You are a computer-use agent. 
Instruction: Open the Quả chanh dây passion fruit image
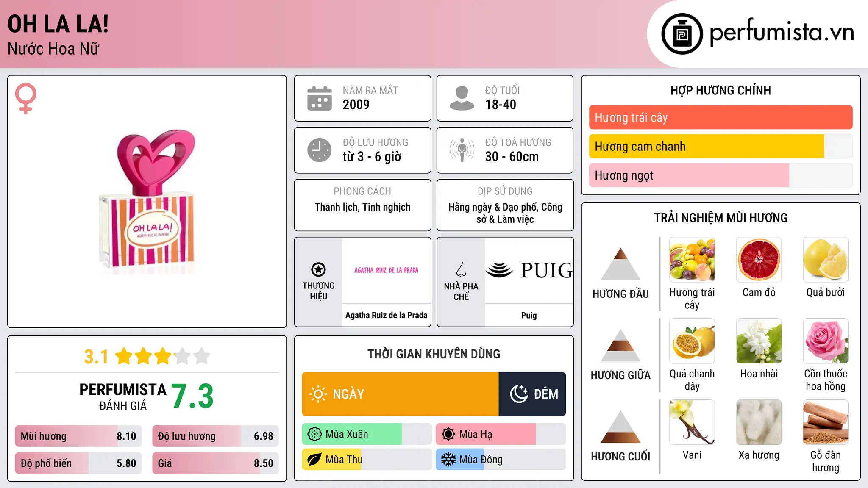(x=692, y=341)
